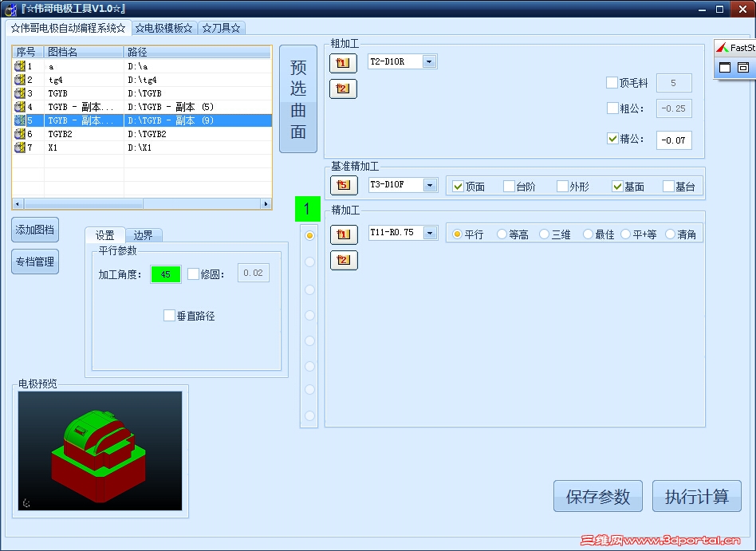Enable the 垂直路径 checkbox
Image resolution: width=756 pixels, height=551 pixels.
(169, 315)
